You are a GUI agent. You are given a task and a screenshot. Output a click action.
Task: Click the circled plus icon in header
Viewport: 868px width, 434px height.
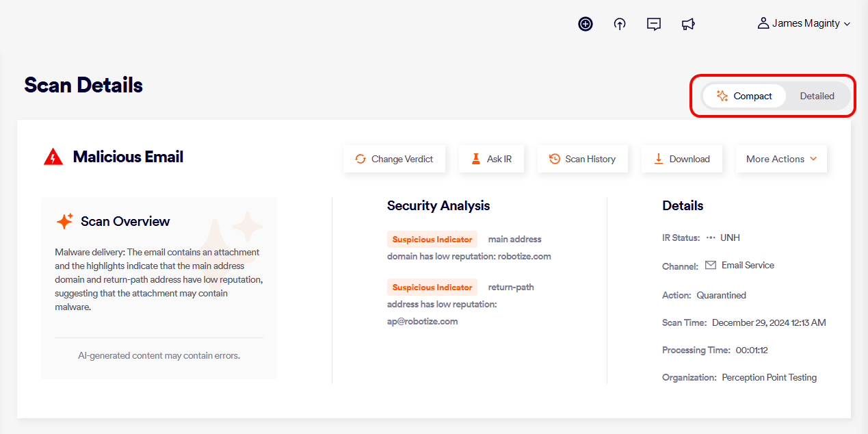tap(586, 24)
